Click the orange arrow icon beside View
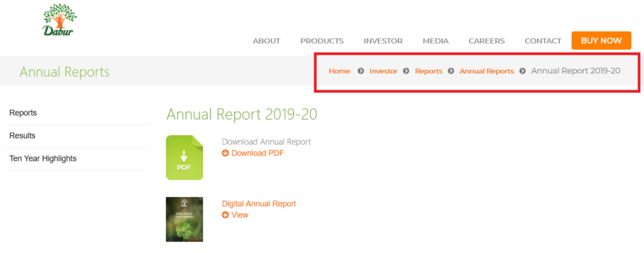 pyautogui.click(x=225, y=215)
